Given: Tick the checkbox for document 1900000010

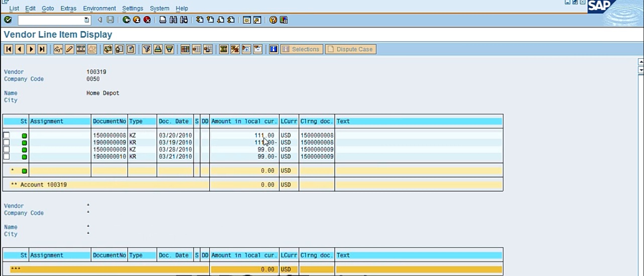Looking at the screenshot, I should pyautogui.click(x=7, y=157).
